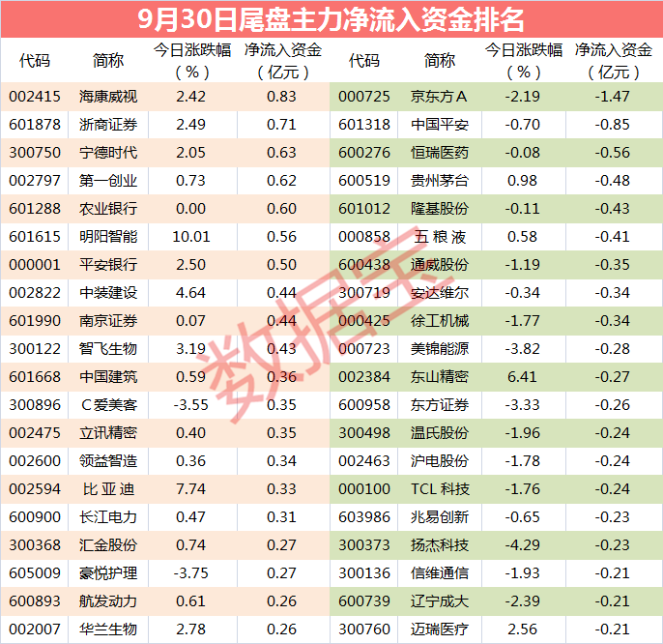Image resolution: width=663 pixels, height=644 pixels.
Task: Select the stock name 平安银行
Action: pyautogui.click(x=108, y=265)
